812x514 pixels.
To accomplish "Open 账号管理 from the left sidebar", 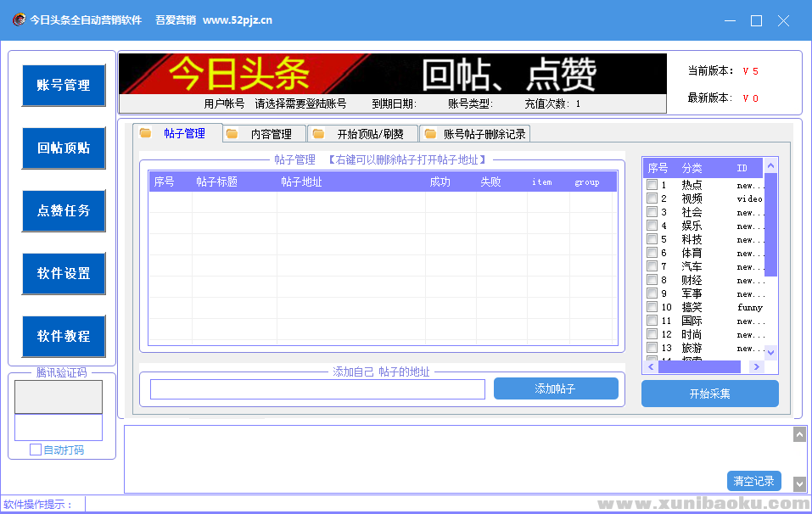I will tap(64, 86).
